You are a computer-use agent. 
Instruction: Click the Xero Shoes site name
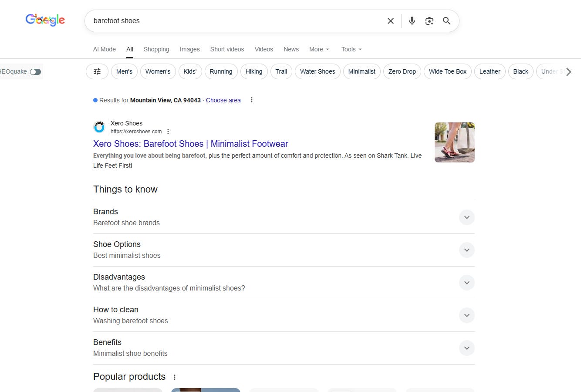126,123
